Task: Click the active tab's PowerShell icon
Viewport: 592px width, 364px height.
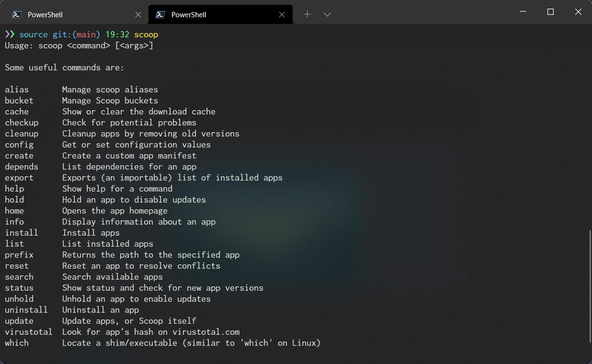Action: point(160,14)
